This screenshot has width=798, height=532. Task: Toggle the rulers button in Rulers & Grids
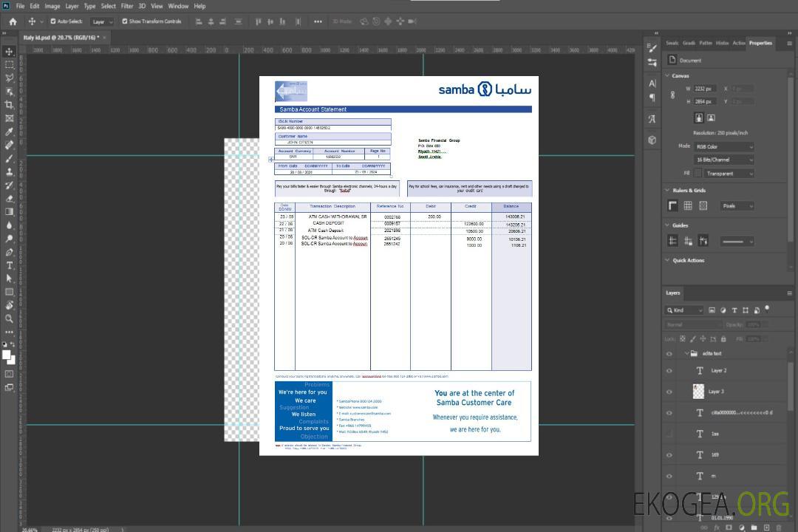pyautogui.click(x=672, y=205)
